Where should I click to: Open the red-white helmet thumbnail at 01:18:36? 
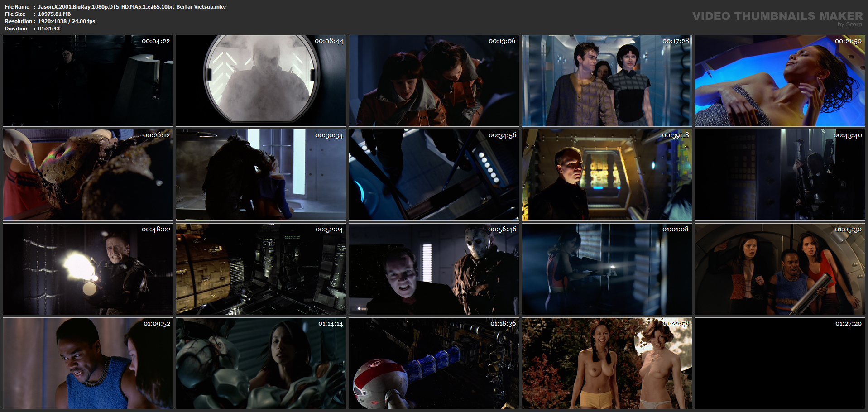click(434, 363)
